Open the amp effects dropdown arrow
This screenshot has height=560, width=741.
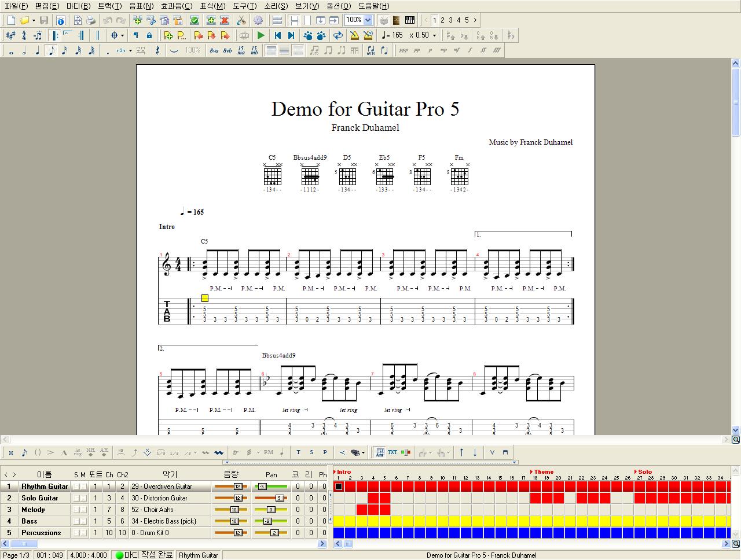[364, 452]
